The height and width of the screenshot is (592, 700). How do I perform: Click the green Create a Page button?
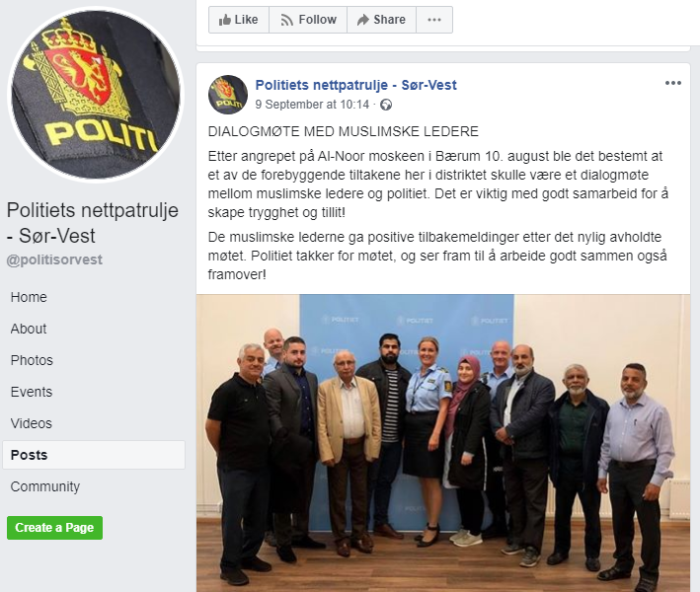tap(54, 528)
